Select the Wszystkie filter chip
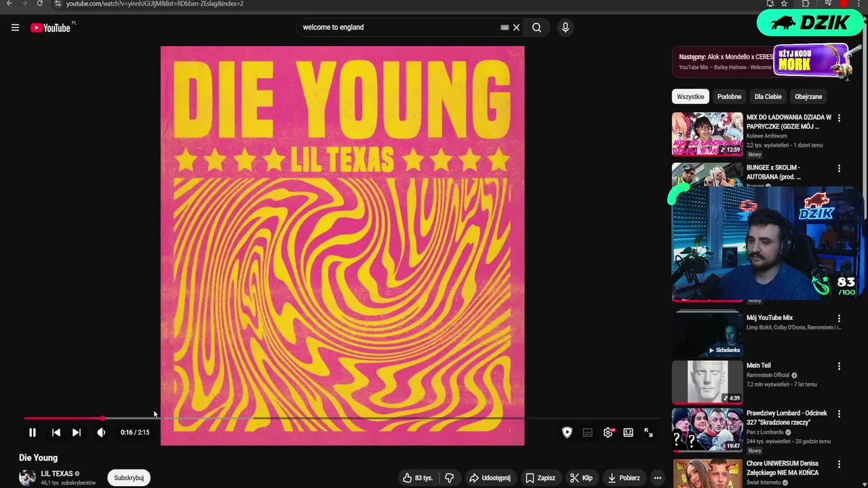Screen dimensions: 868x488 pos(690,96)
